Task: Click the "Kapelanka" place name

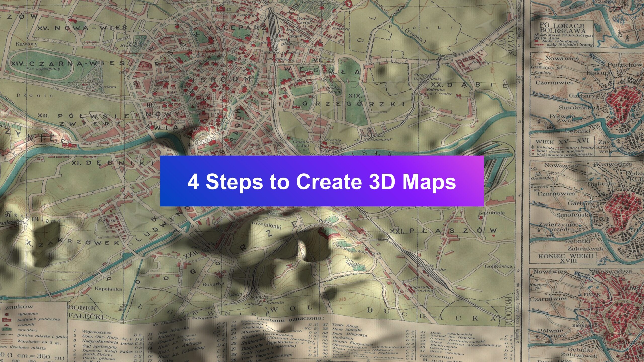Action: [x=108, y=289]
